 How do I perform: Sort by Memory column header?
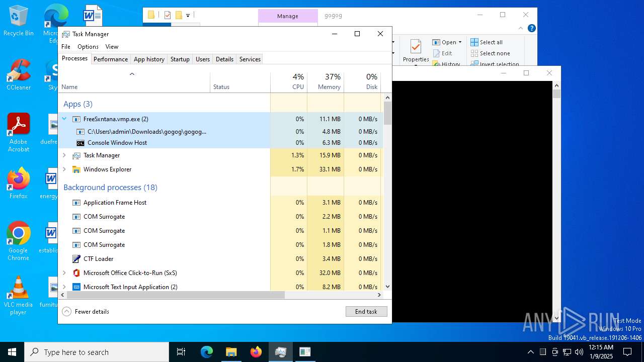coord(326,82)
